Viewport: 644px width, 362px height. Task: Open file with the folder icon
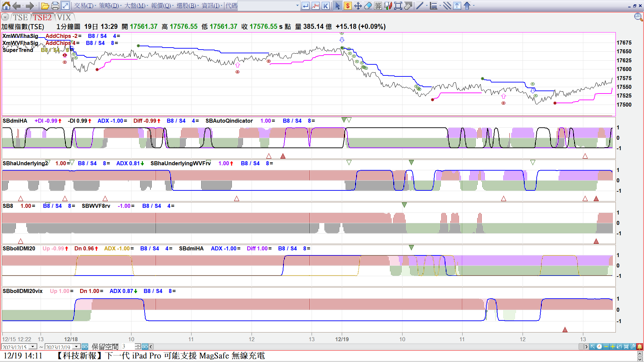[45, 6]
